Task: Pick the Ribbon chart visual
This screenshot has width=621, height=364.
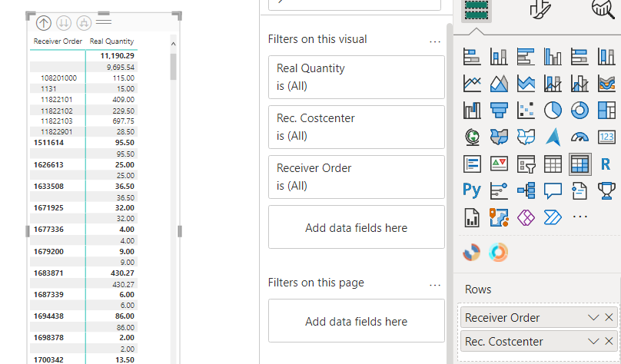Action: click(606, 84)
